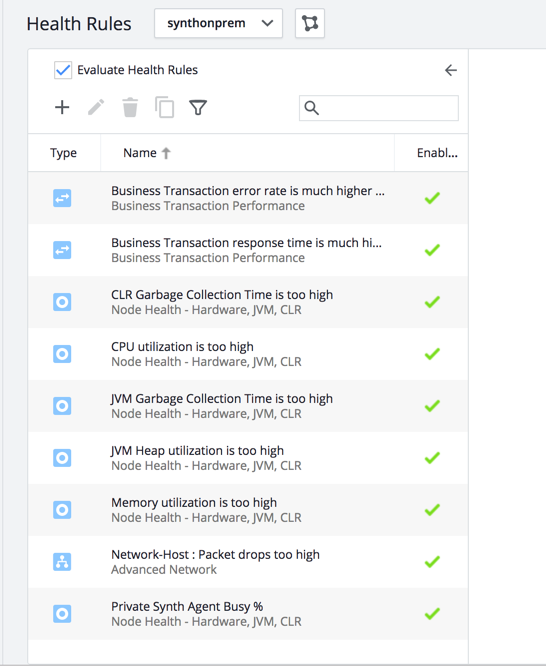This screenshot has height=667, width=546.
Task: Click the flow map icon beside synthonprem
Action: coord(310,23)
